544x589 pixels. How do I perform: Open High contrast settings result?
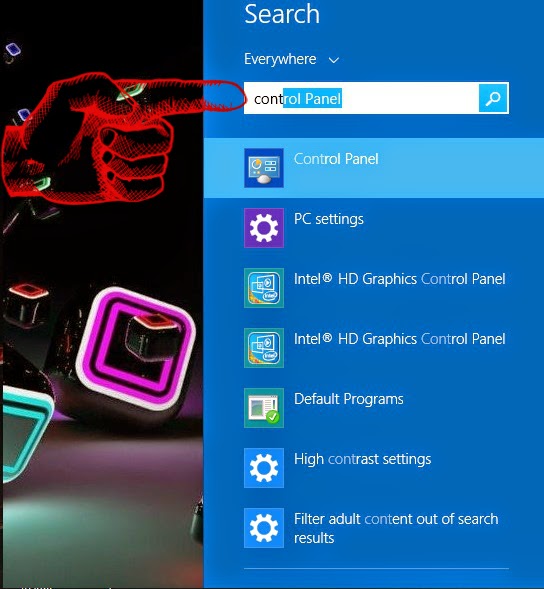pyautogui.click(x=373, y=468)
